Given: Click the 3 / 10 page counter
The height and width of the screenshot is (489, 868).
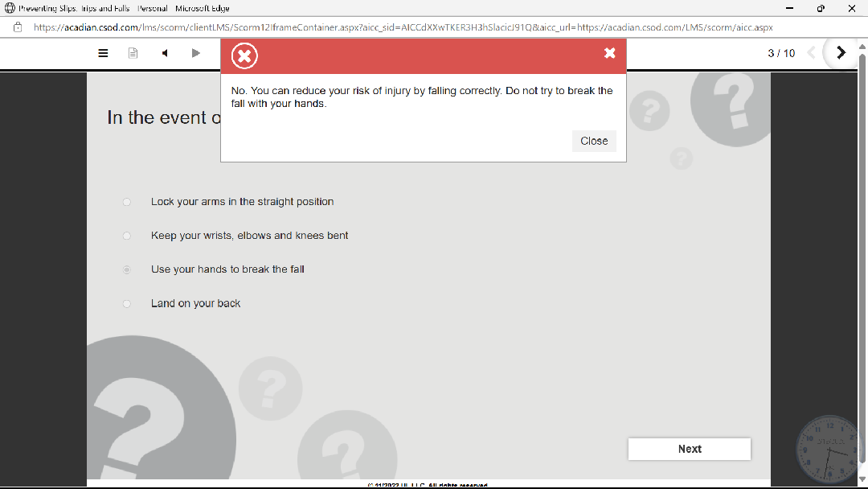Looking at the screenshot, I should click(780, 53).
